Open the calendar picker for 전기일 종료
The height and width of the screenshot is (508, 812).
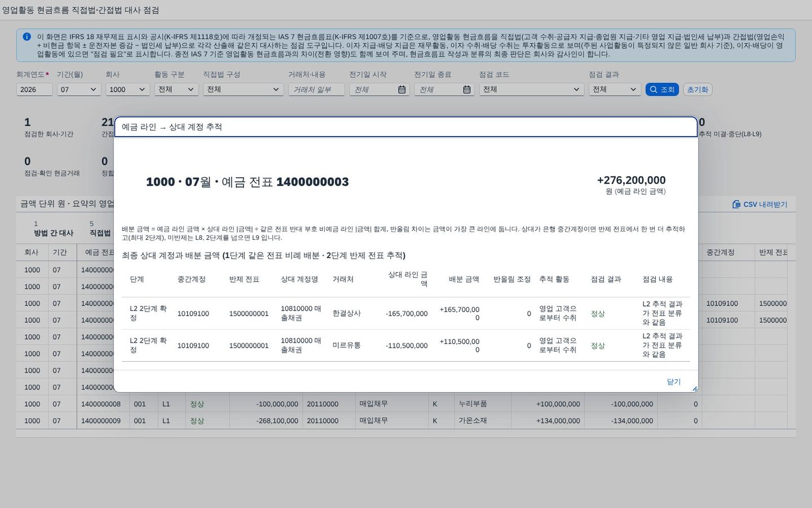coord(466,89)
